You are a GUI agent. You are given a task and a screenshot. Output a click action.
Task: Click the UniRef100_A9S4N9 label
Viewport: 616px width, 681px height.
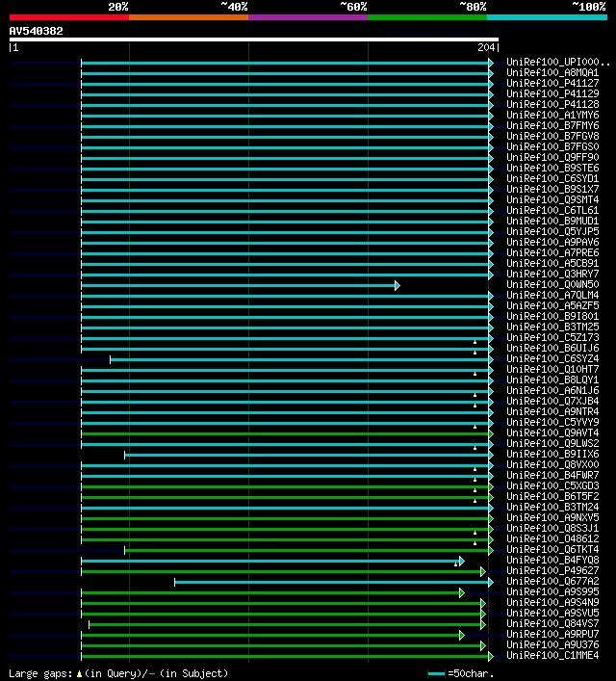(552, 602)
